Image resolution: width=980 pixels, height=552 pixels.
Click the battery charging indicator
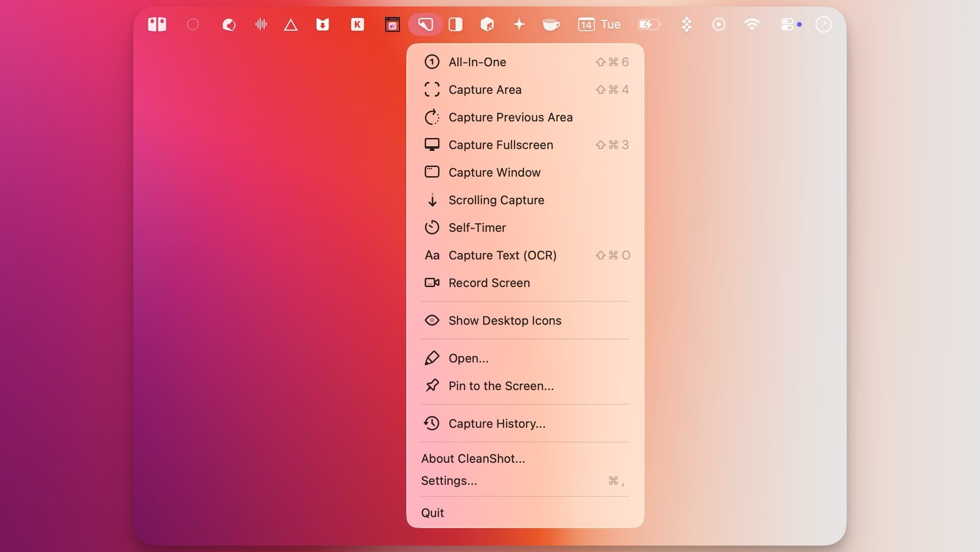point(649,24)
